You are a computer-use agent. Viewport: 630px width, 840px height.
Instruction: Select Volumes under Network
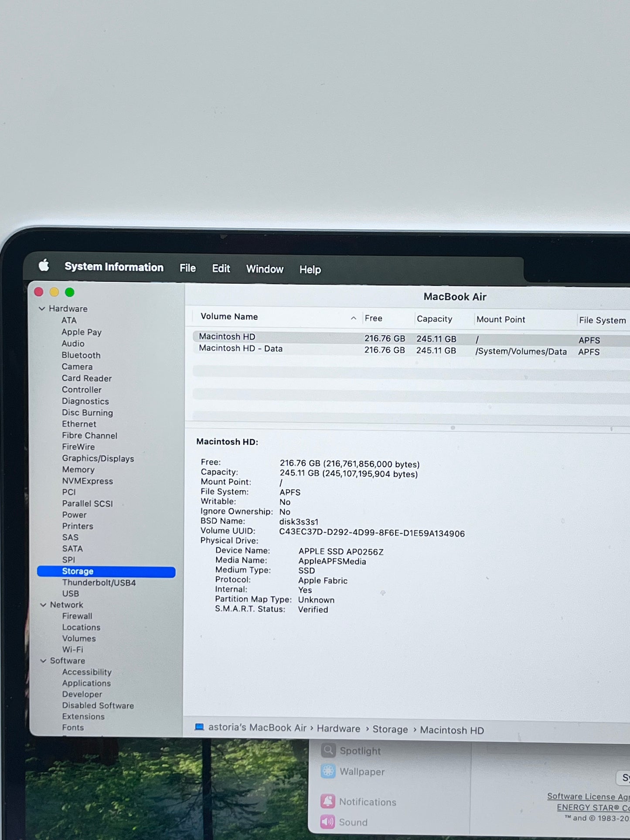(x=79, y=638)
